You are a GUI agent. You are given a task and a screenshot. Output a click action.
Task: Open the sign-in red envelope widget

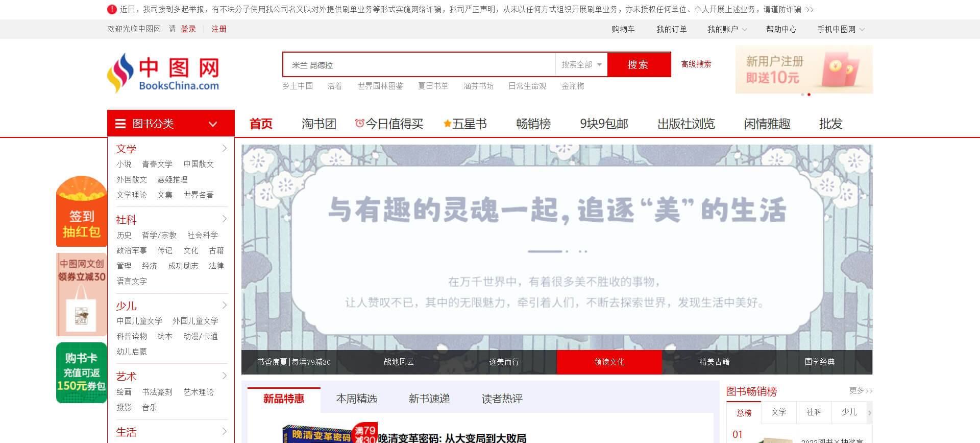[x=82, y=212]
